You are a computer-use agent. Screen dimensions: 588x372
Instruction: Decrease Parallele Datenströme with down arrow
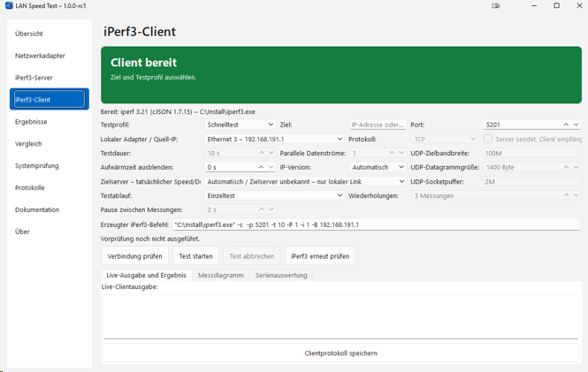[401, 153]
